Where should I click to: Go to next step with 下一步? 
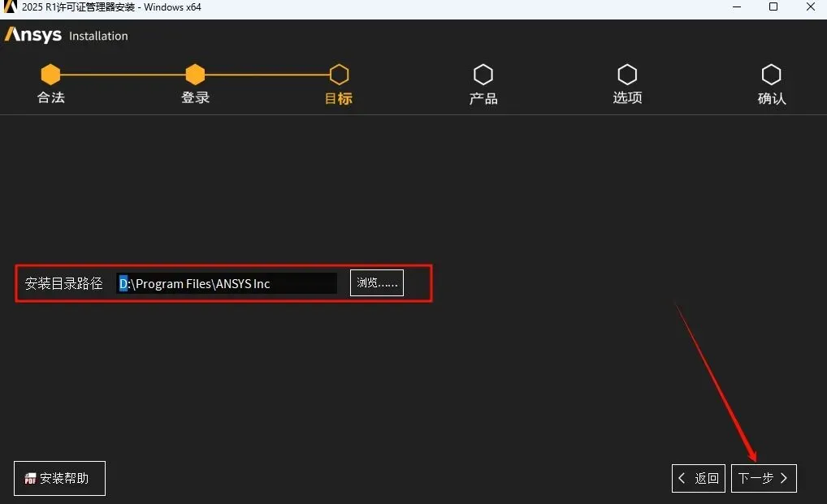[x=764, y=478]
